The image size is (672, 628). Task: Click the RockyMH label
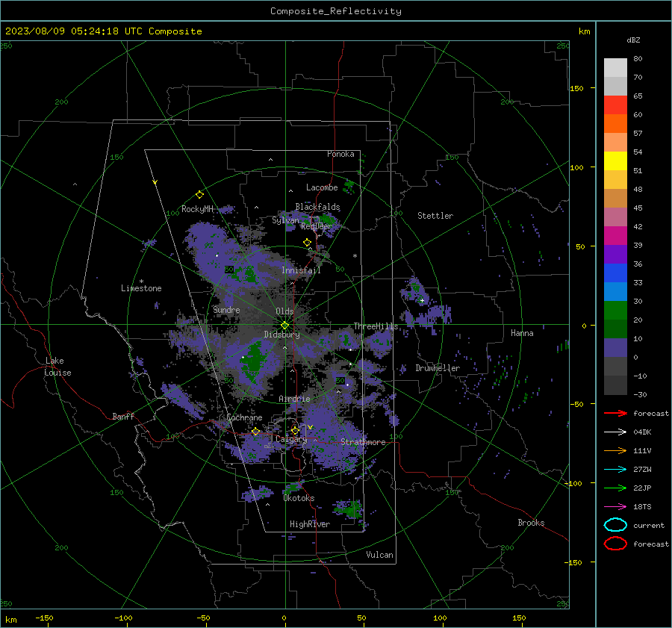(x=197, y=209)
